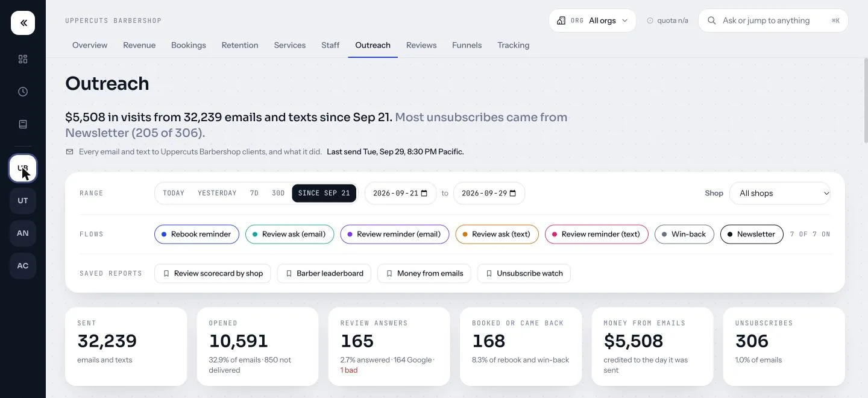This screenshot has height=398, width=868.
Task: Toggle the Review ask (text) flow
Action: pyautogui.click(x=497, y=234)
